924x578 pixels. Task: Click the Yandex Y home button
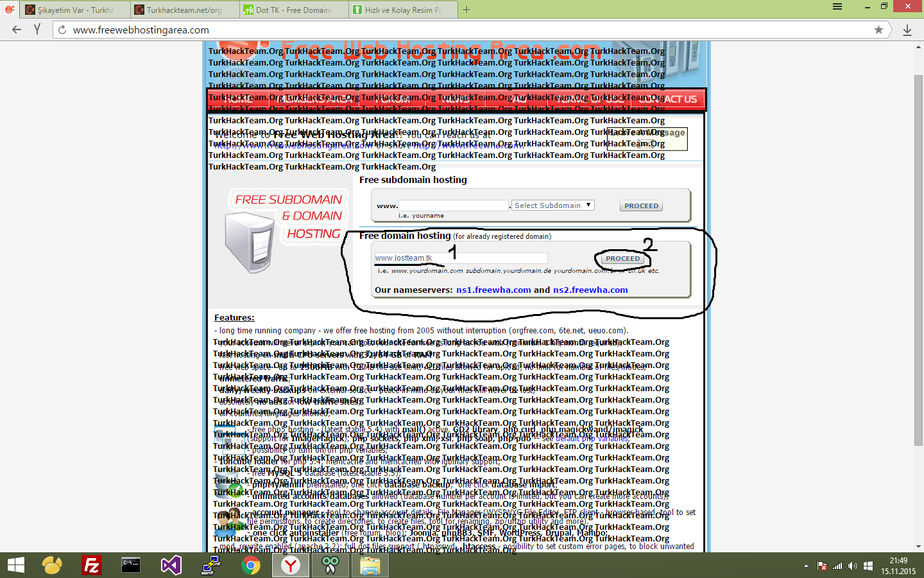[37, 30]
